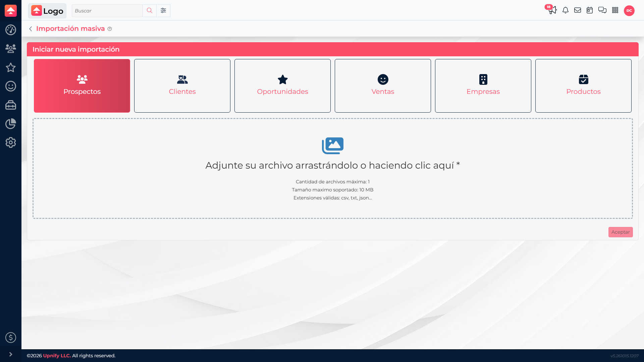Click the help question mark beside Importación masiva
Image resolution: width=644 pixels, height=362 pixels.
pos(110,29)
